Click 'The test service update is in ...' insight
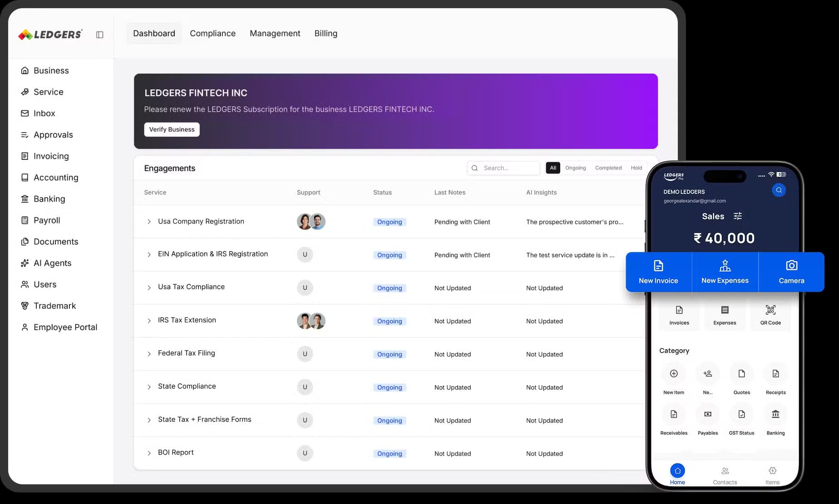The height and width of the screenshot is (504, 839). 570,255
